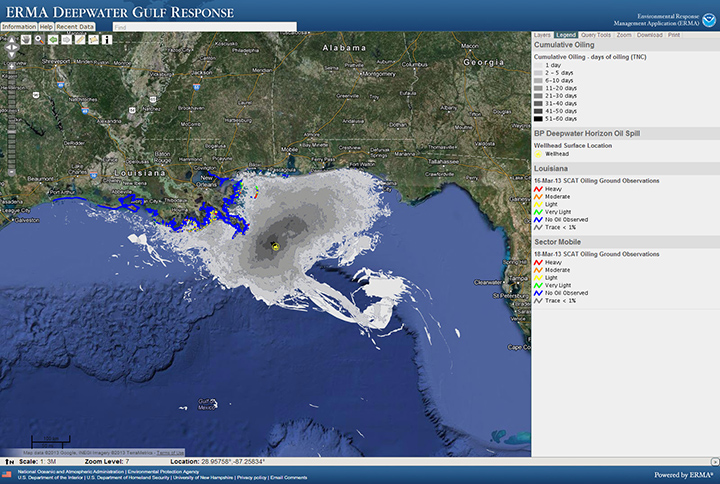Open National Oceanic and Atmospheric Administration link
The height and width of the screenshot is (484, 720).
[71, 472]
